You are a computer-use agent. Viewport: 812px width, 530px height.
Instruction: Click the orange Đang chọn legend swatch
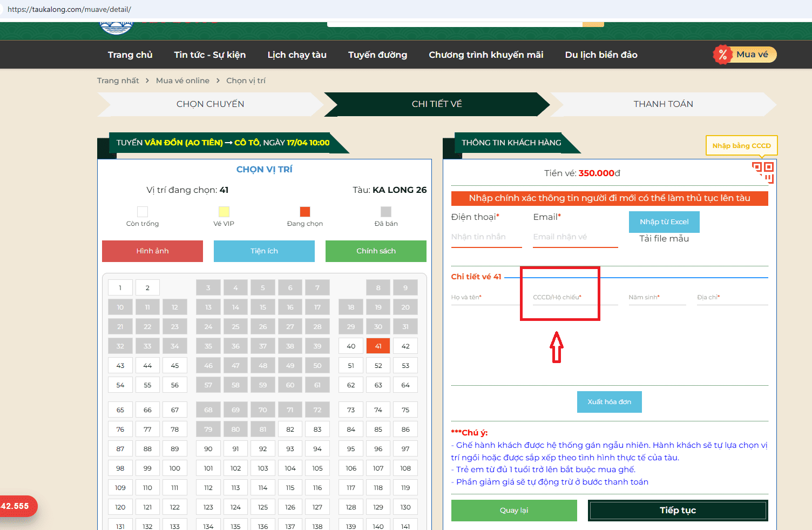point(305,212)
